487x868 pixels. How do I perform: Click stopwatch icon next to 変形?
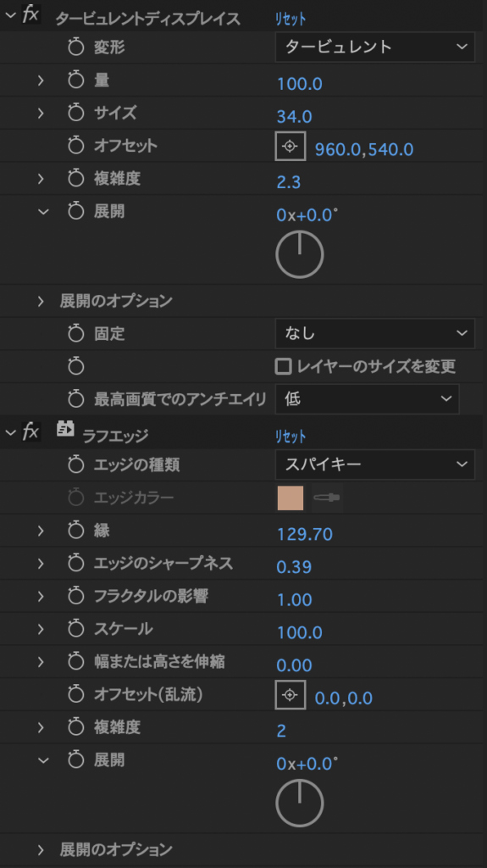(x=76, y=47)
